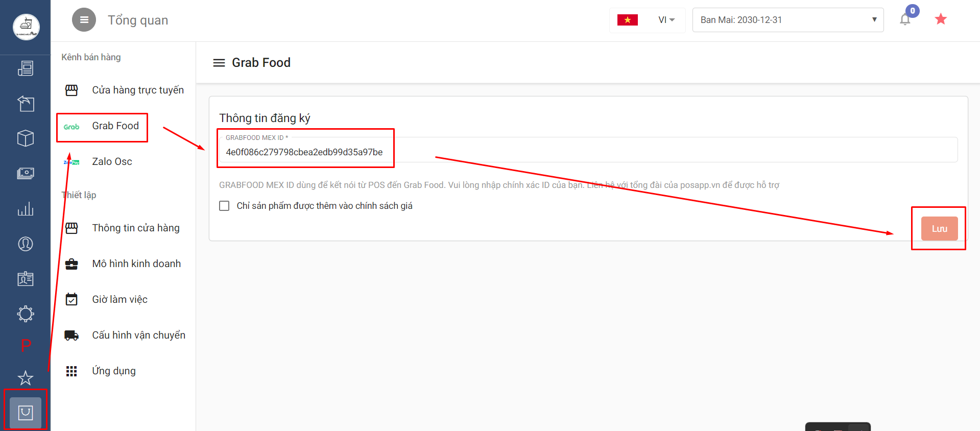Click the box inventory icon in sidebar
The height and width of the screenshot is (431, 980).
coord(26,138)
